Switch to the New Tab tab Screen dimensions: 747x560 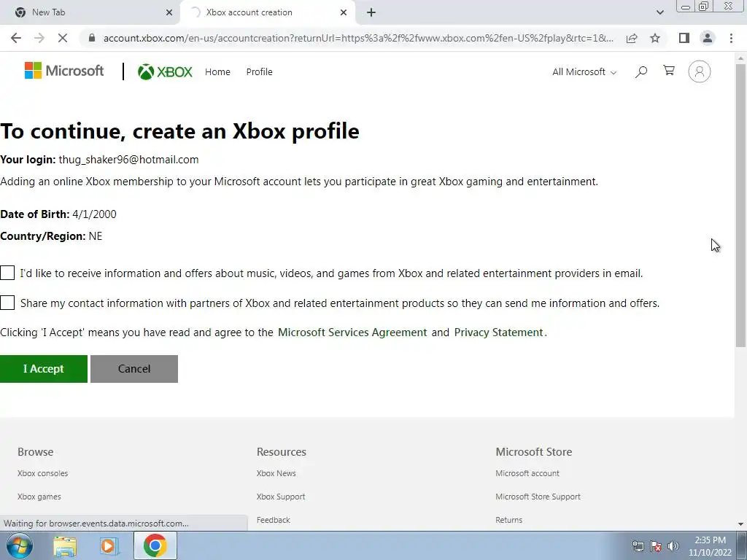click(x=90, y=12)
